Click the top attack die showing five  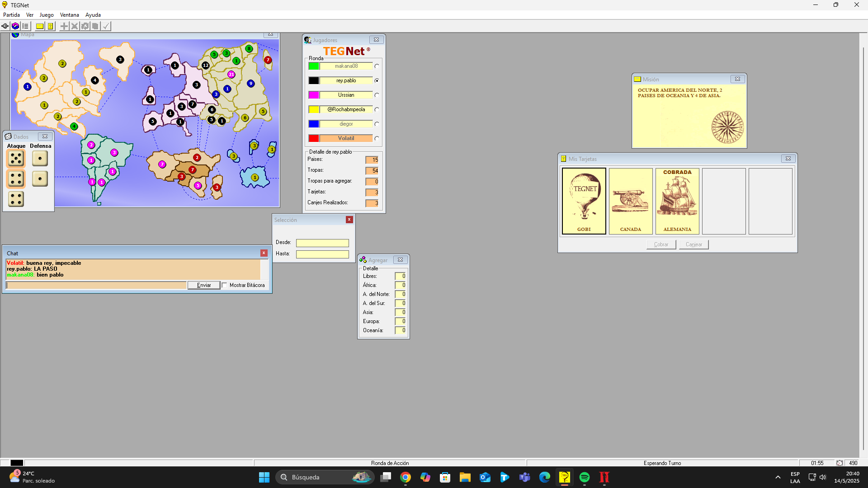click(16, 159)
